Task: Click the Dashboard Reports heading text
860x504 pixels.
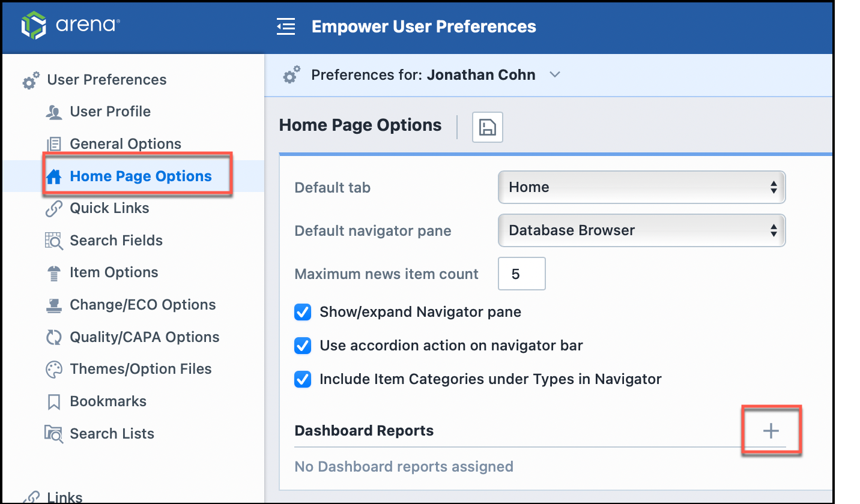Action: pos(364,431)
